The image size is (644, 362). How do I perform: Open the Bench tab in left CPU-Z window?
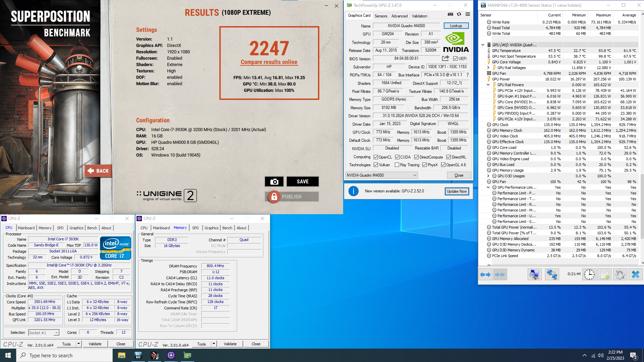[92, 228]
